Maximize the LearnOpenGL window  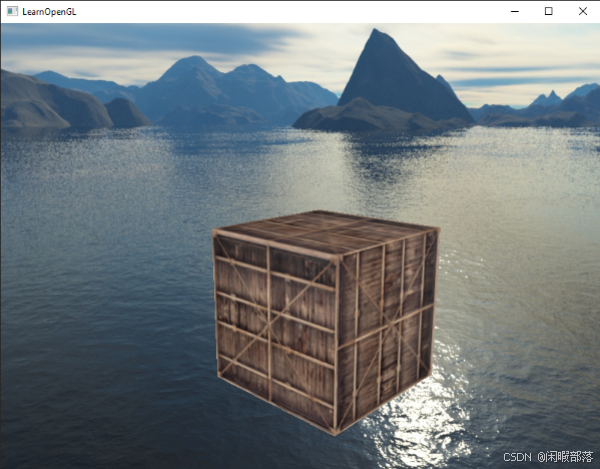(548, 11)
